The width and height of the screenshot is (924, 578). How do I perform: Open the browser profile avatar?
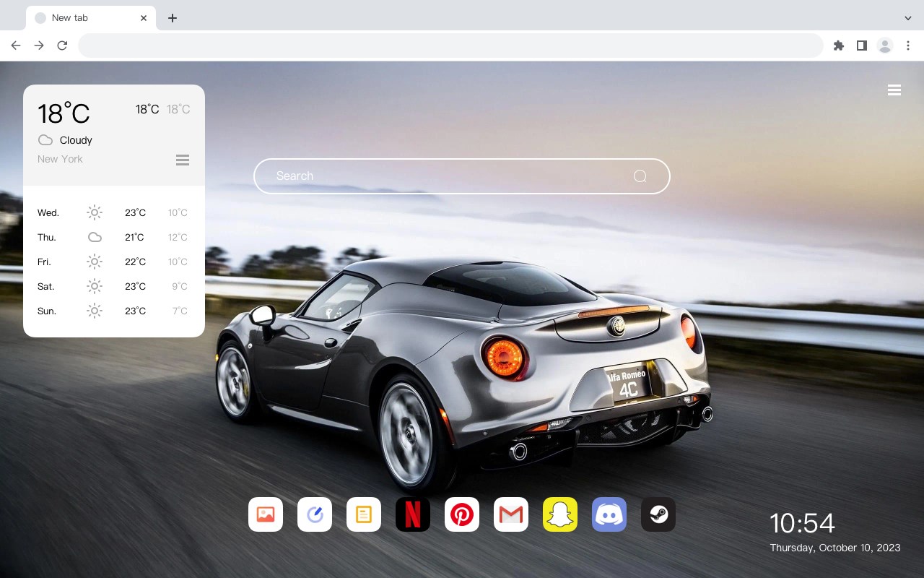(x=885, y=46)
